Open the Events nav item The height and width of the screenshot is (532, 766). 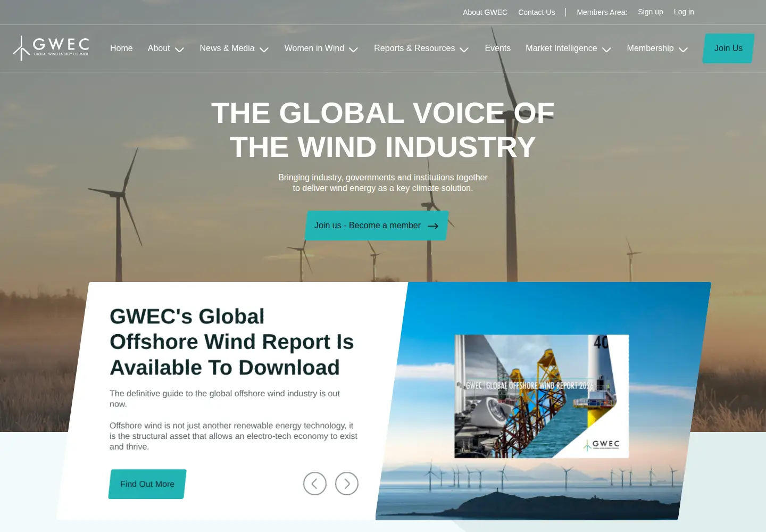[x=498, y=48]
